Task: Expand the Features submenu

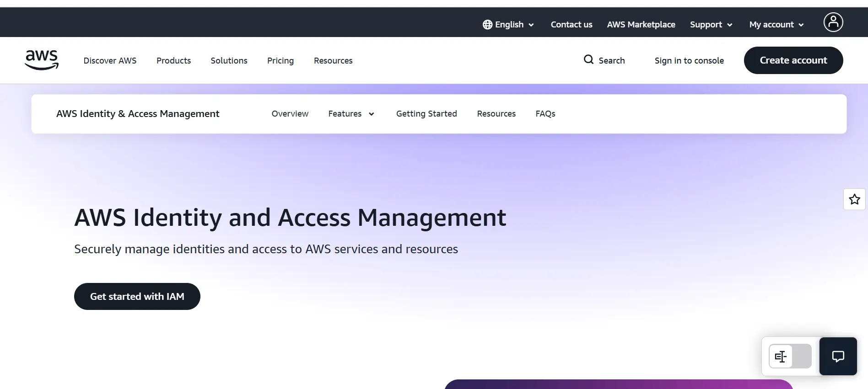Action: (351, 114)
